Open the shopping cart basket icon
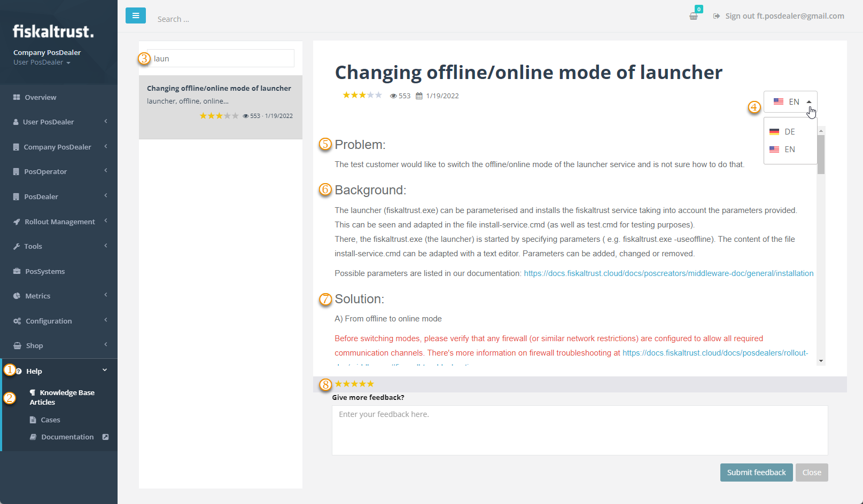Viewport: 863px width, 504px height. click(694, 17)
